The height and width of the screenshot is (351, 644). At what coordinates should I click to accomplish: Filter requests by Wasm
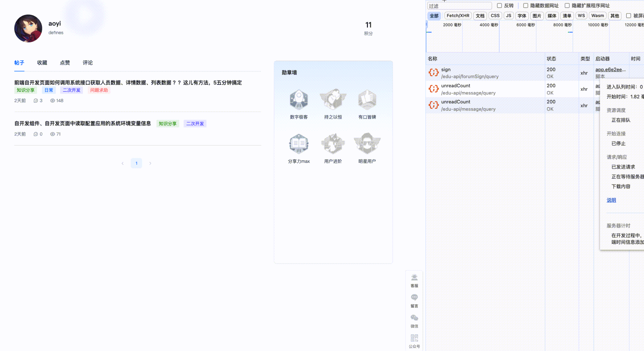(x=597, y=16)
